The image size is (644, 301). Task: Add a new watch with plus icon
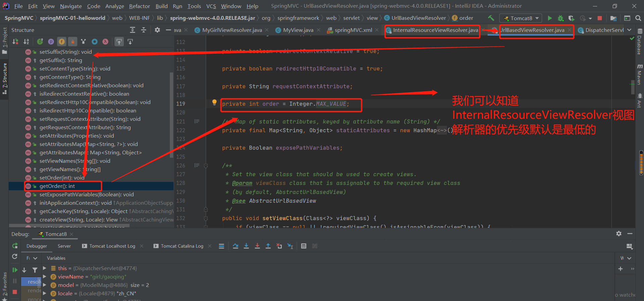621,269
